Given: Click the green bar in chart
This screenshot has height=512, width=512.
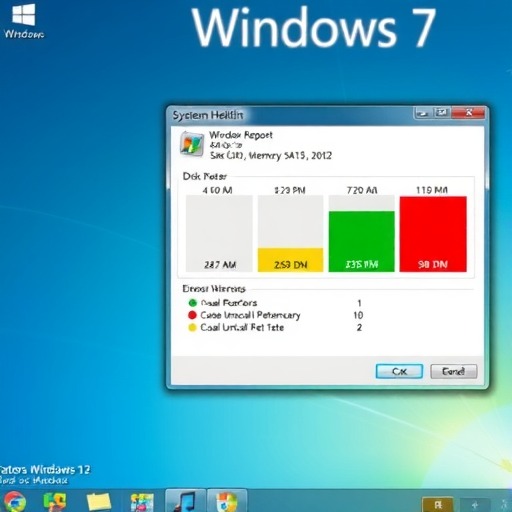Looking at the screenshot, I should point(361,241).
